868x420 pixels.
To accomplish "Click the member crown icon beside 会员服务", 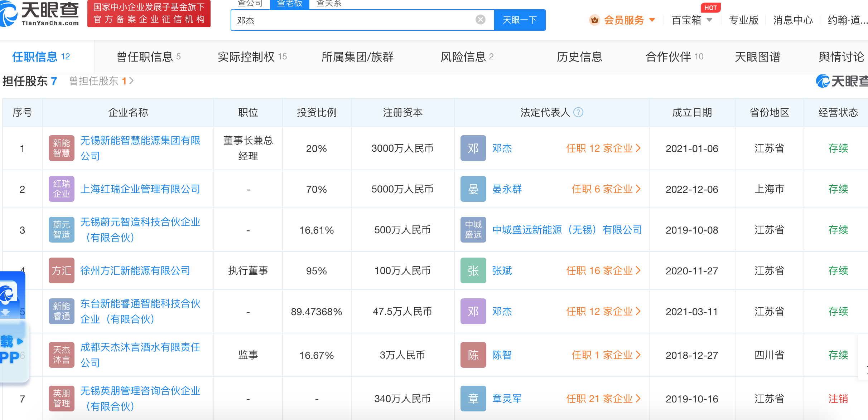I will tap(594, 20).
